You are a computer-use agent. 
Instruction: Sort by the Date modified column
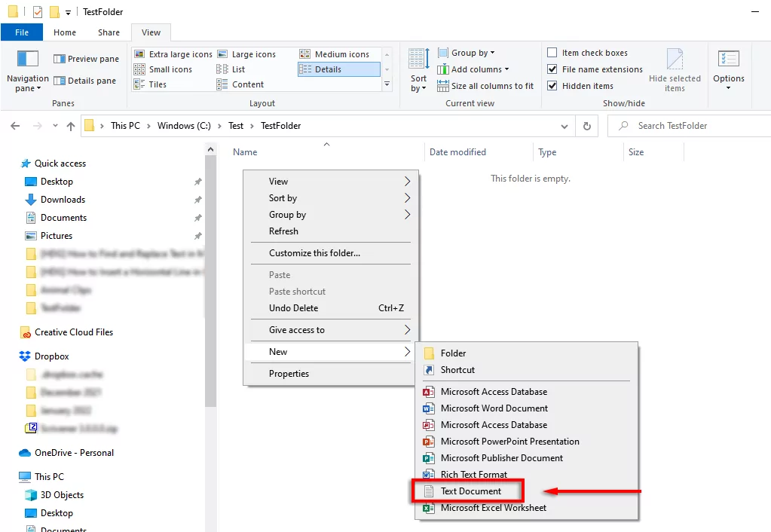pos(479,152)
